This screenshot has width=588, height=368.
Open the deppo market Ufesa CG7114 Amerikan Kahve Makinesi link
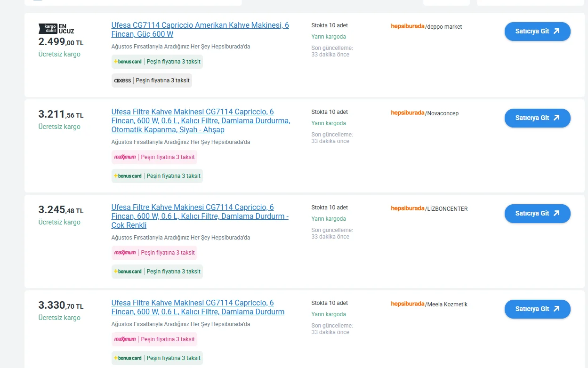coord(200,30)
